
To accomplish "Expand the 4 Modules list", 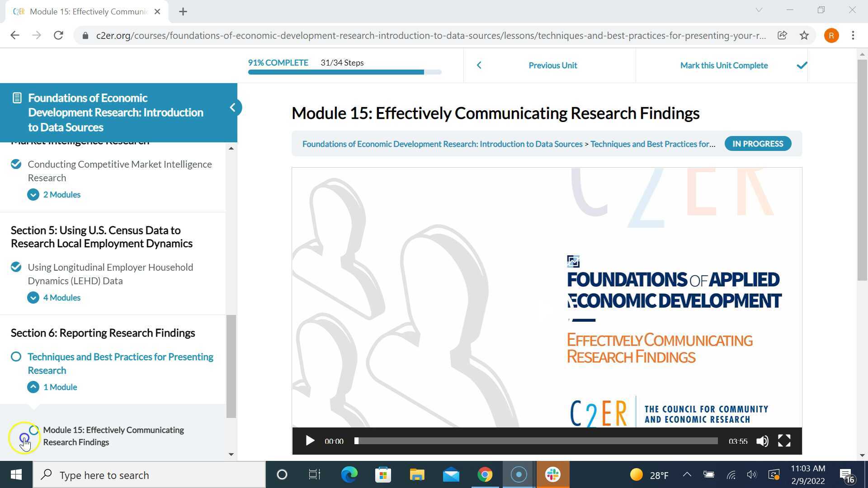I will click(33, 297).
